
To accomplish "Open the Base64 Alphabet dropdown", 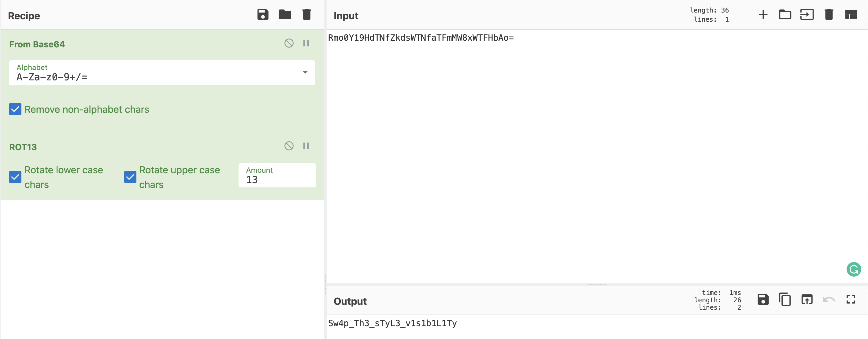I will point(305,72).
